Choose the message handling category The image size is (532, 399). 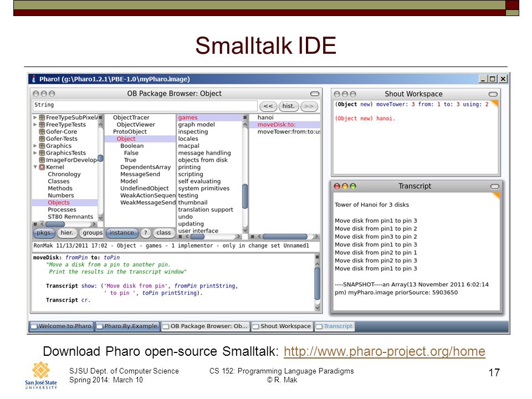[x=204, y=153]
